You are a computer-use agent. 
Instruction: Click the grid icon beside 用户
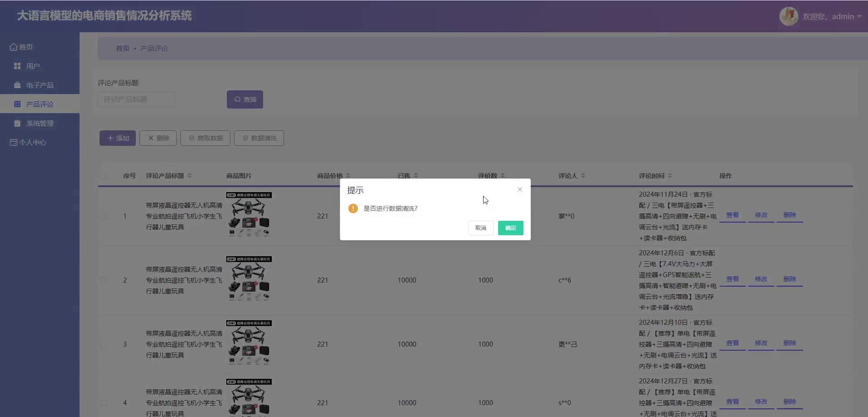coord(17,66)
